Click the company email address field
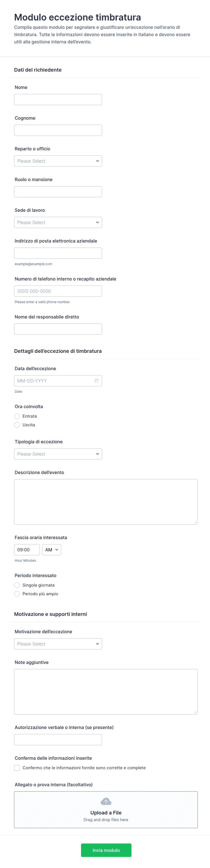Screen dimensions: 210x868 [58, 253]
